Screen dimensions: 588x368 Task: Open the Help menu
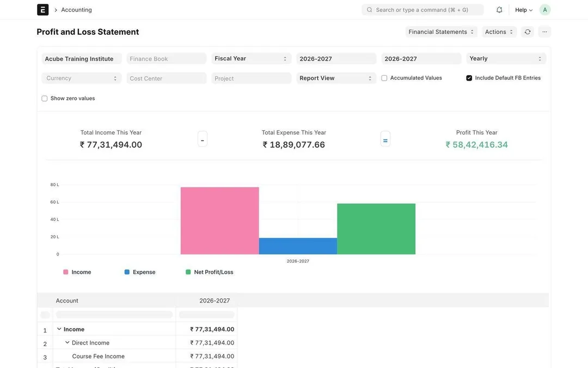(x=524, y=10)
